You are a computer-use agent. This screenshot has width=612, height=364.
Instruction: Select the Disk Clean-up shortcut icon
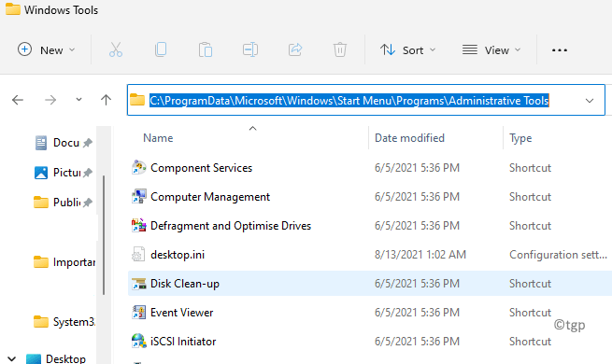pos(138,284)
